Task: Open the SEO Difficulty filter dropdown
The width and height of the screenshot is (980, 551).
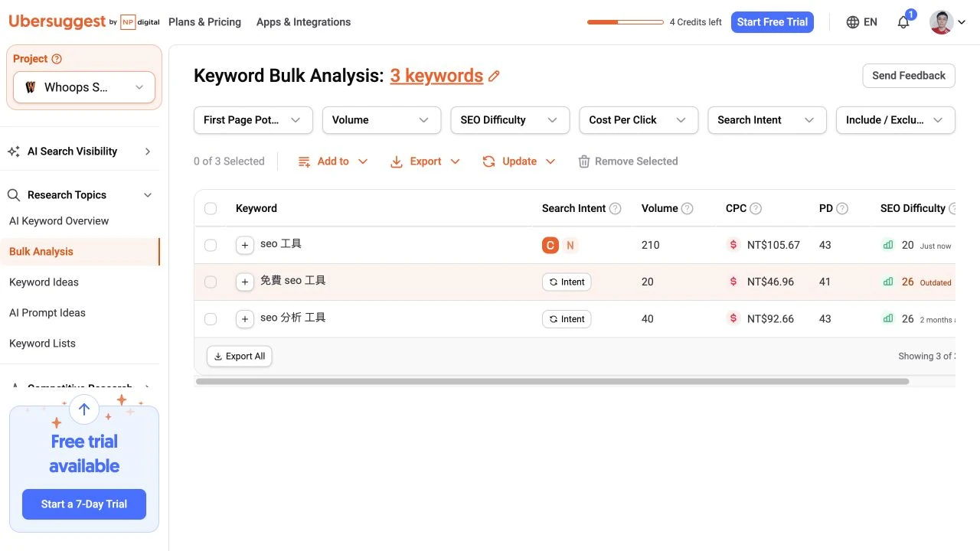Action: coord(510,120)
